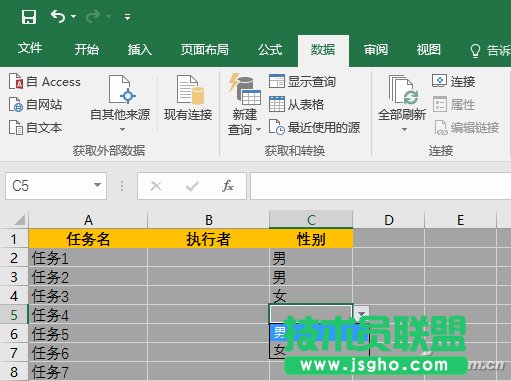This screenshot has height=381, width=511.
Task: Import data 自文本
Action: coord(35,128)
